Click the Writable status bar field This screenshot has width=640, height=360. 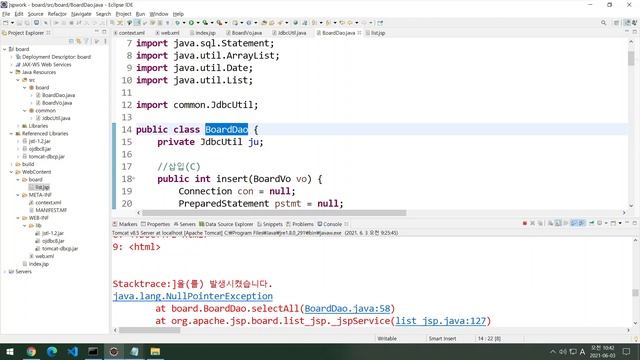coord(387,338)
